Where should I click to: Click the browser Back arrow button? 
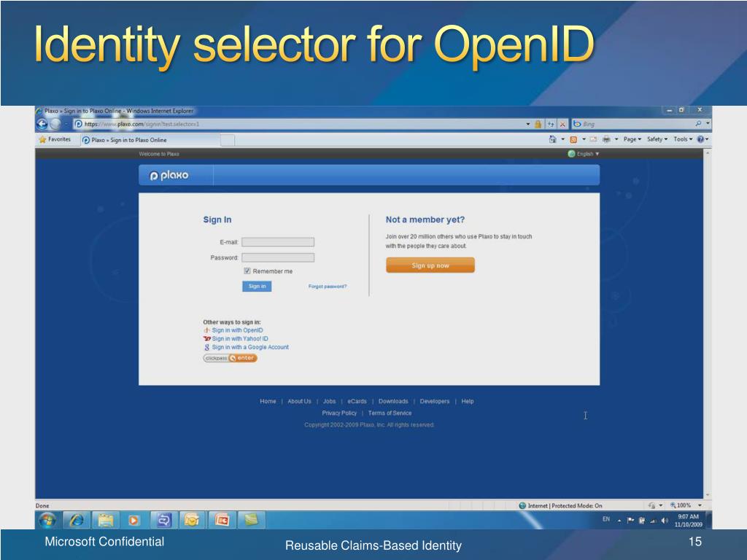42,124
